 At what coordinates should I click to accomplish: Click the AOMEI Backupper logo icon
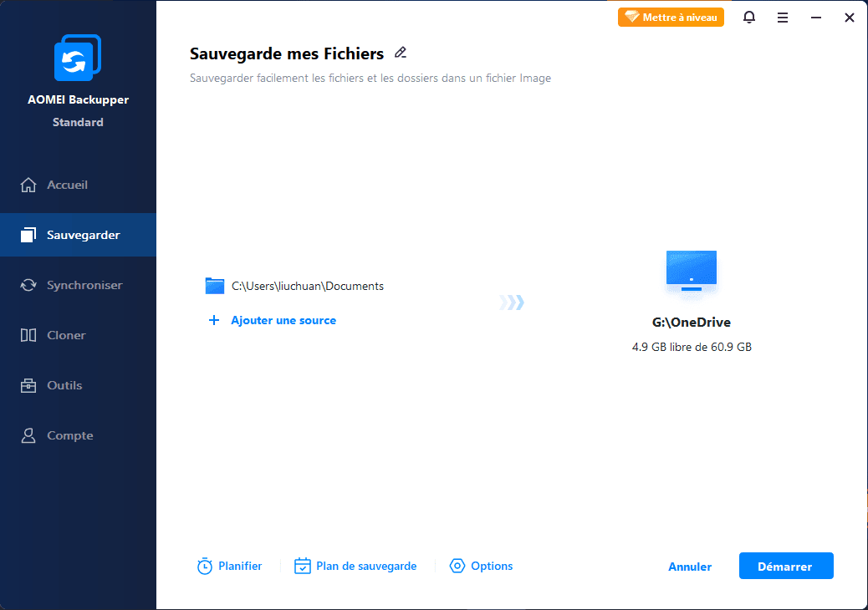point(78,58)
